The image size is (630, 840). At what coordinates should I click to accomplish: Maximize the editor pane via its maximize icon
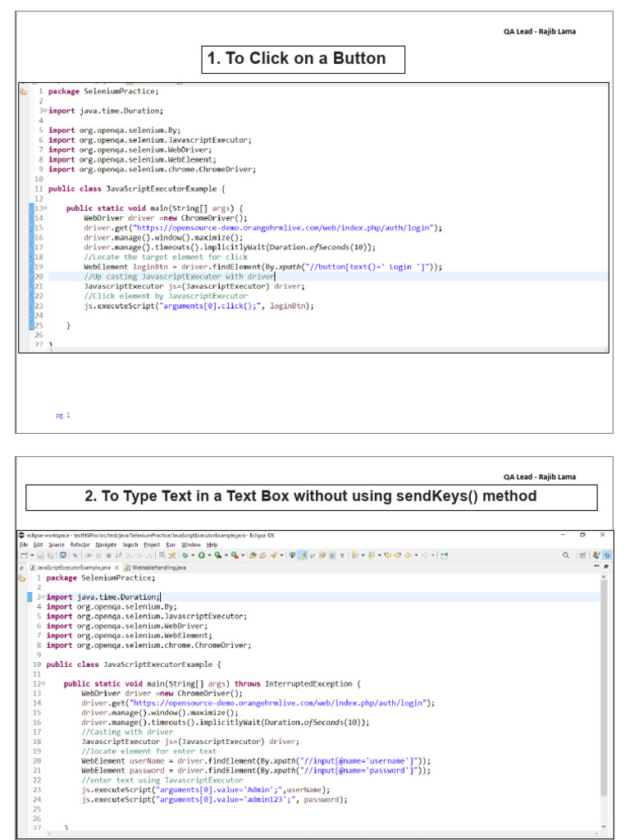[x=606, y=566]
